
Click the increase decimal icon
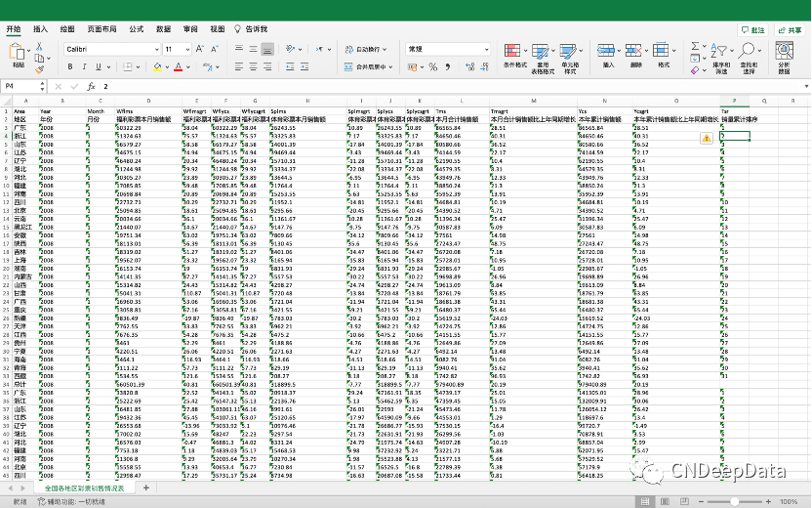coord(469,66)
